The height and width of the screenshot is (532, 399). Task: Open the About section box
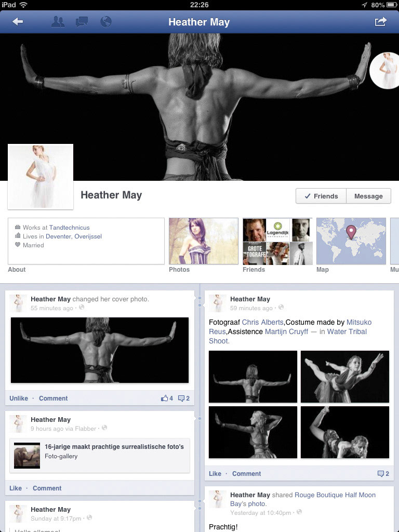pyautogui.click(x=86, y=241)
